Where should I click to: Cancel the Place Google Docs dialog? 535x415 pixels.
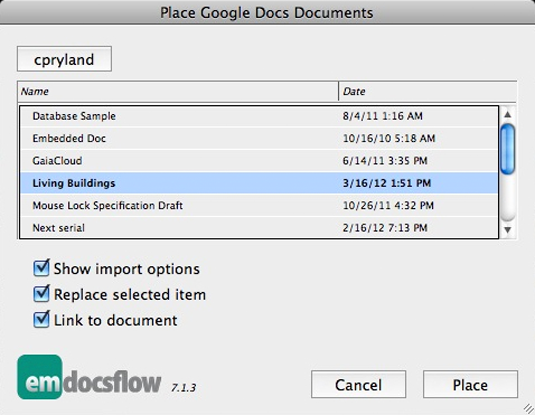[x=358, y=384]
